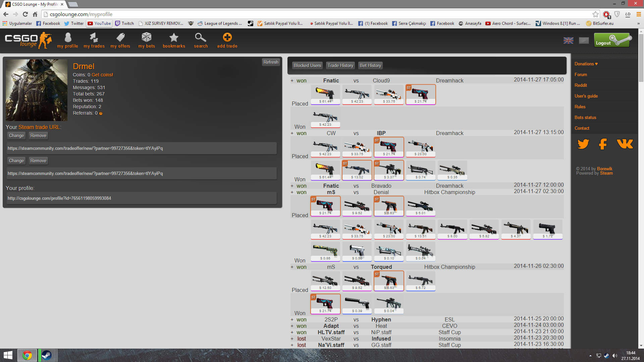Open the my offers tag icon
The width and height of the screenshot is (644, 362).
click(x=120, y=38)
